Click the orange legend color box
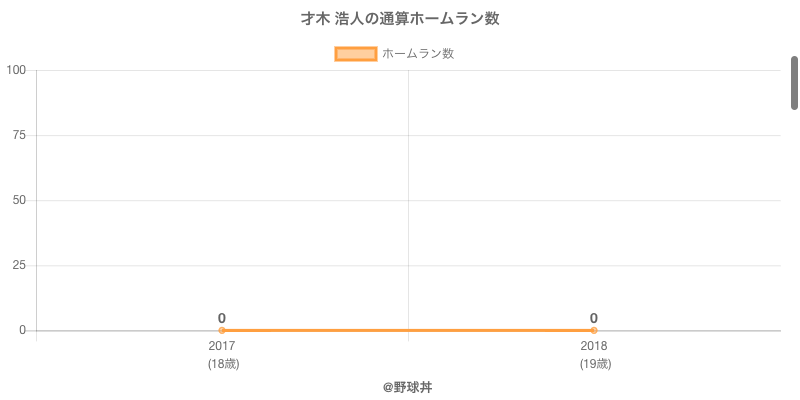 355,54
